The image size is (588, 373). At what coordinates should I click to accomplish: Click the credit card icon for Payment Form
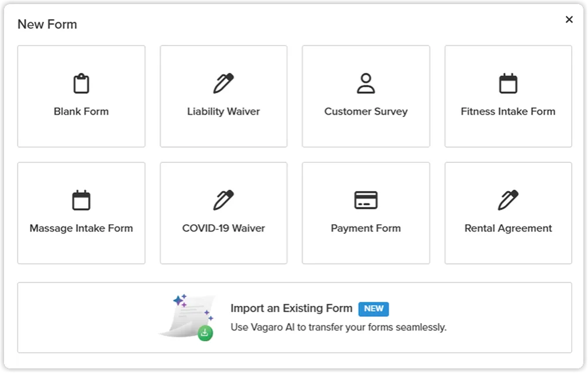pyautogui.click(x=366, y=200)
